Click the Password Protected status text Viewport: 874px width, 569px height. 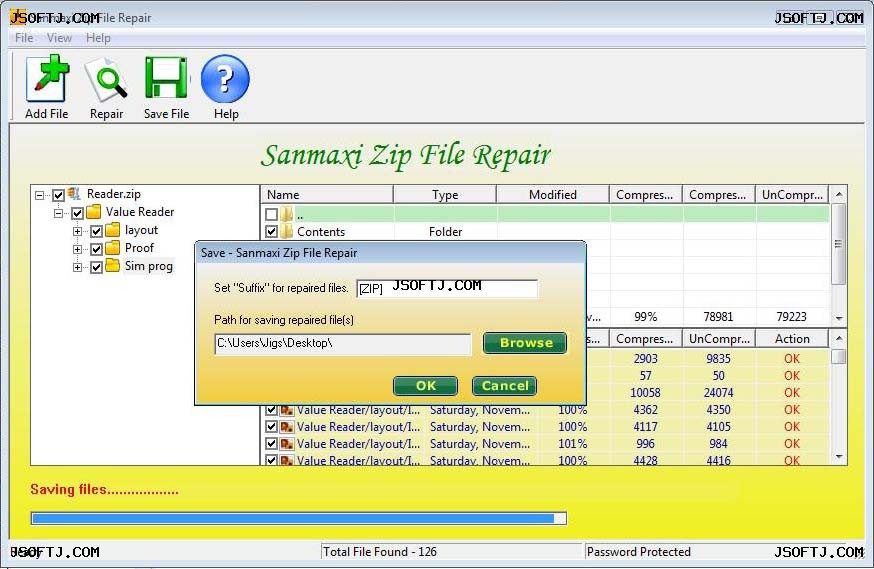[639, 552]
